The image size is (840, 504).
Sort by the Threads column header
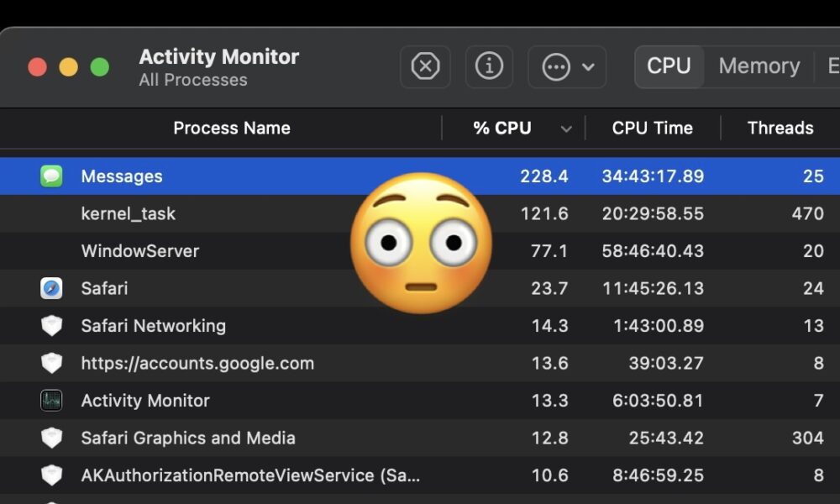[x=780, y=128]
